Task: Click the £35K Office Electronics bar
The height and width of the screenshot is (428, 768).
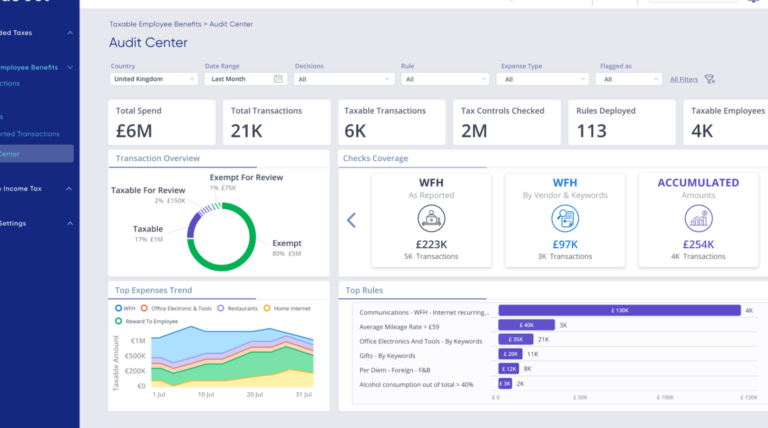Action: pyautogui.click(x=516, y=339)
